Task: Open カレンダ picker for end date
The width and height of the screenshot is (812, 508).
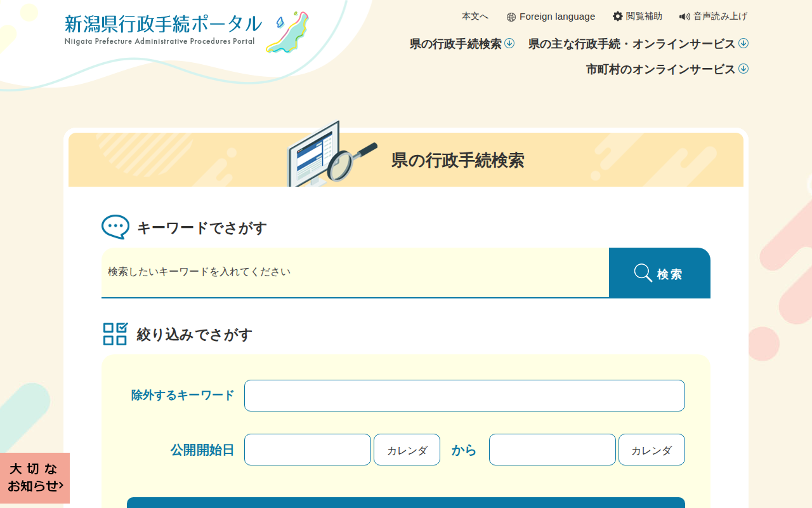Action: 652,450
